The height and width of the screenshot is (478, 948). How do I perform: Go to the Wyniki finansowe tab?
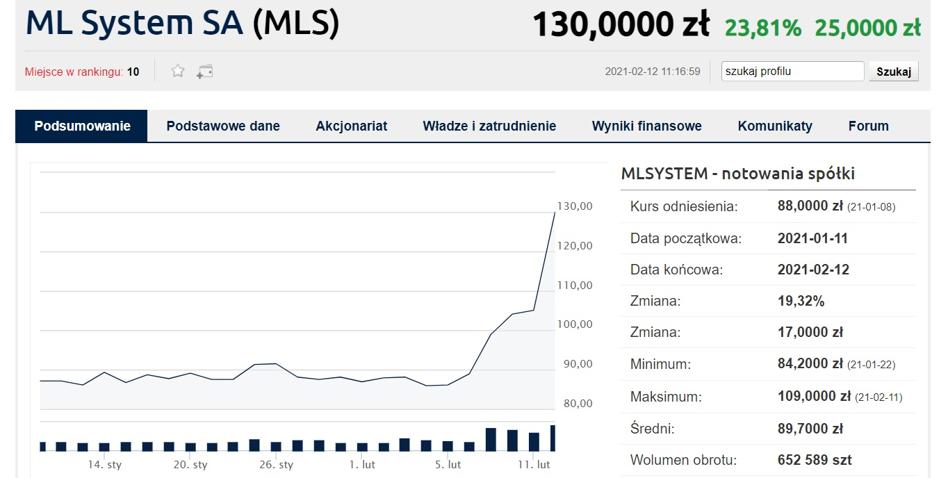tap(646, 126)
